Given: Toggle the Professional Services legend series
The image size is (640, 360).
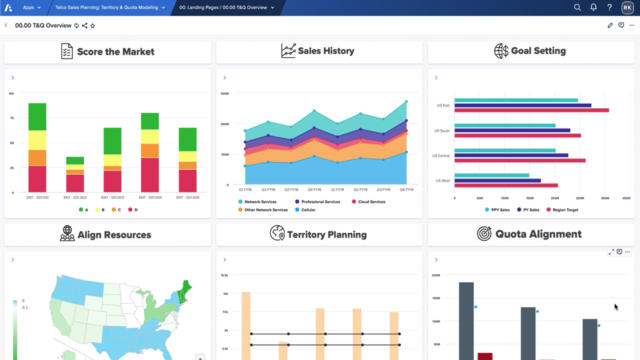Looking at the screenshot, I should pyautogui.click(x=318, y=202).
